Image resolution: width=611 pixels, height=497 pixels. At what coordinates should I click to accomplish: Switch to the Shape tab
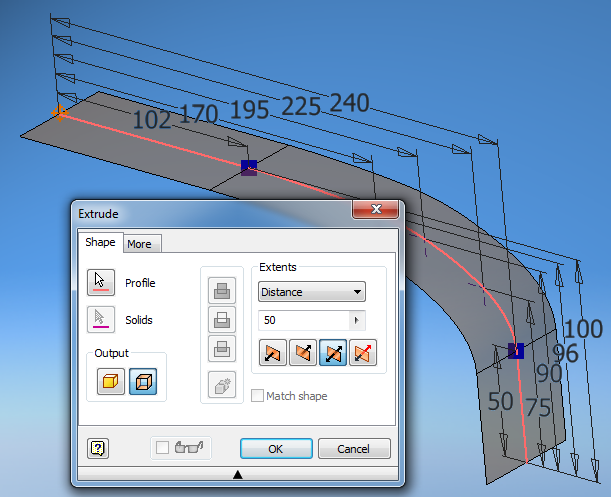(101, 242)
